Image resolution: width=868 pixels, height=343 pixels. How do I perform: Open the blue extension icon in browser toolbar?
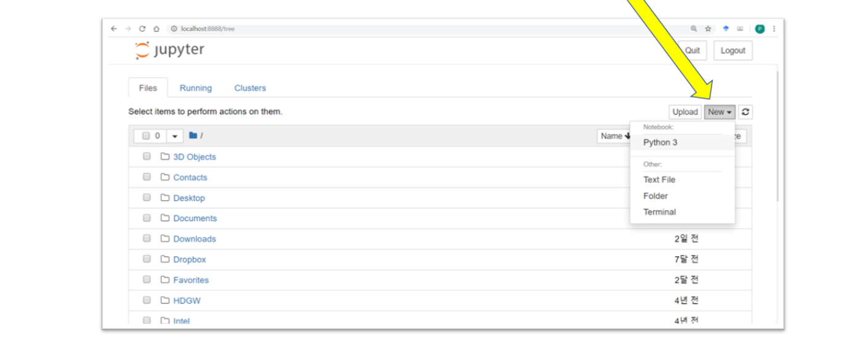coord(726,28)
